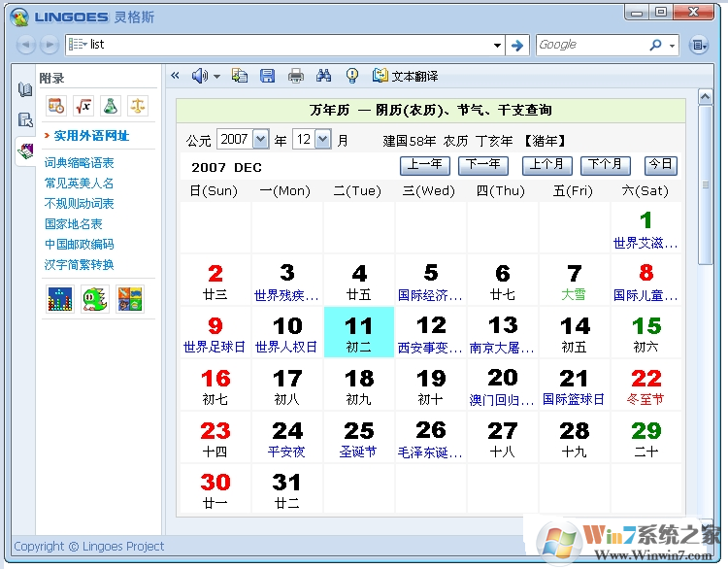
Task: Open the year 2007 dropdown
Action: pos(260,140)
